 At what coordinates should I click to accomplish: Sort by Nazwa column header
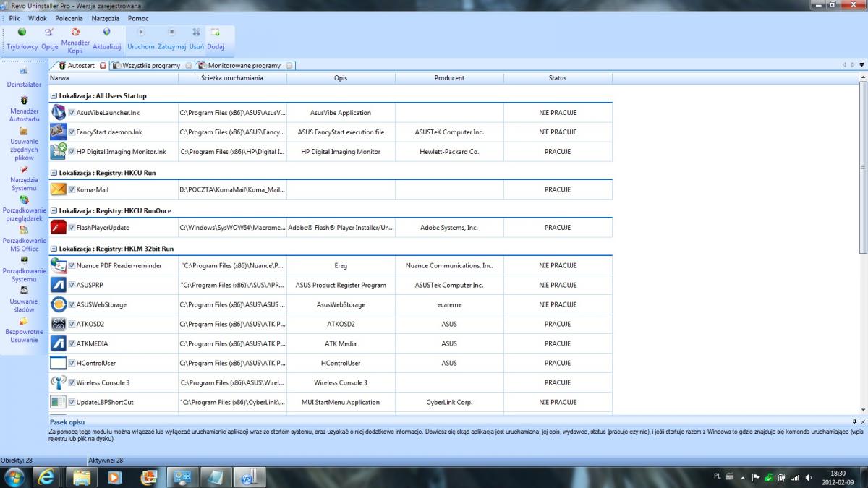113,77
